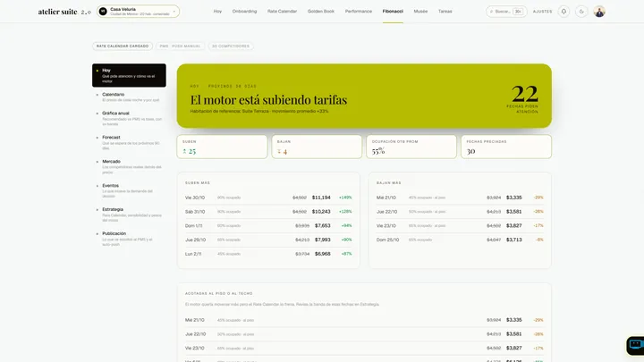Select the Vie 30/10 row in Suben más
The width and height of the screenshot is (644, 362).
268,198
